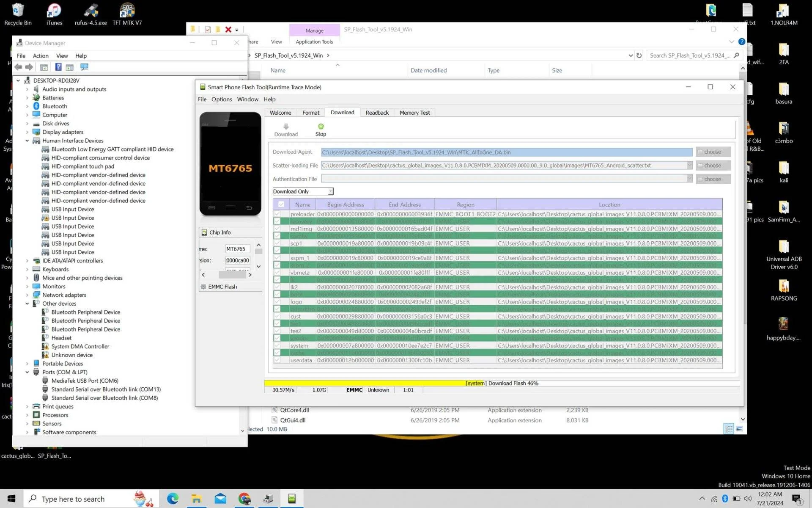Toggle the console tree icon in Device Manager

[x=44, y=67]
